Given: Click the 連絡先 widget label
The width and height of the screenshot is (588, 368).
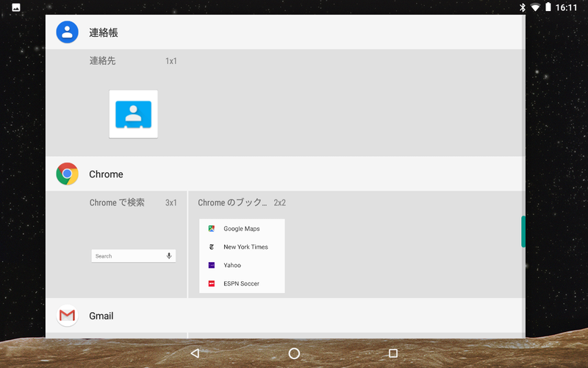Looking at the screenshot, I should click(102, 61).
